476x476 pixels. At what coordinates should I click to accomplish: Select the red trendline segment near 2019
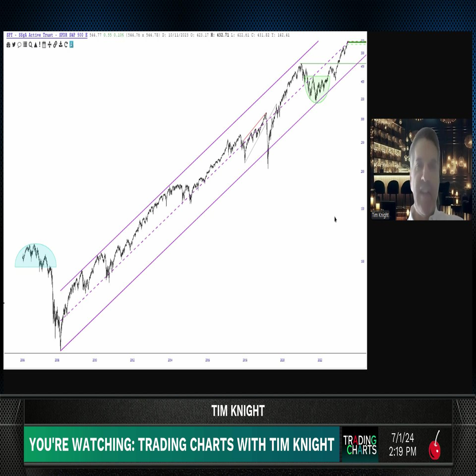(255, 126)
